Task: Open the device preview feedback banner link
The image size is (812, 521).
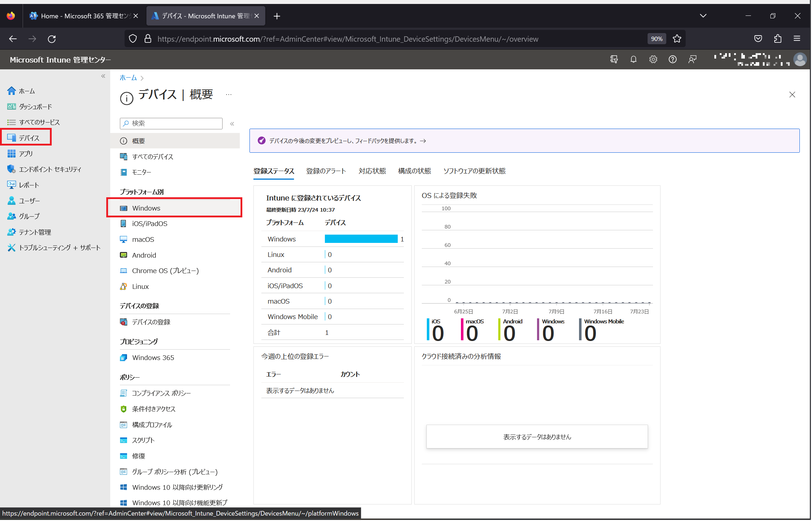Action: tap(348, 141)
